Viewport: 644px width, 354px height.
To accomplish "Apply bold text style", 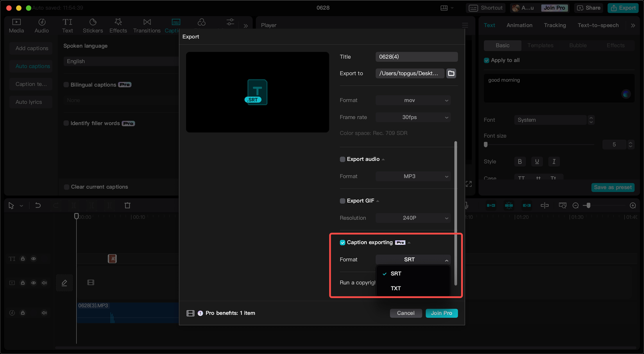I will click(x=520, y=162).
